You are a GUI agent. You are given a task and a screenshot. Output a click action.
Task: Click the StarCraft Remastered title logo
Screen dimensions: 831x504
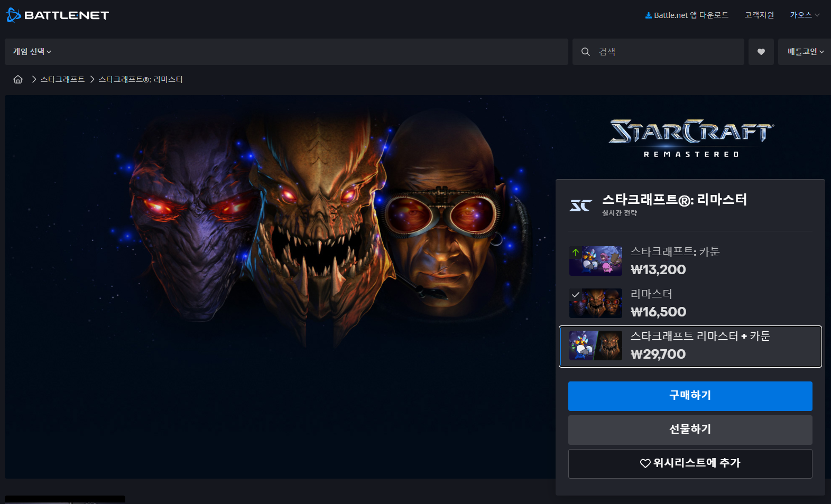coord(691,138)
